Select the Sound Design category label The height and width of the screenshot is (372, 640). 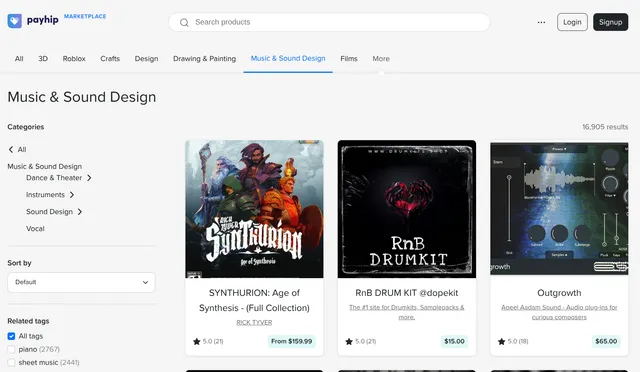pyautogui.click(x=49, y=212)
